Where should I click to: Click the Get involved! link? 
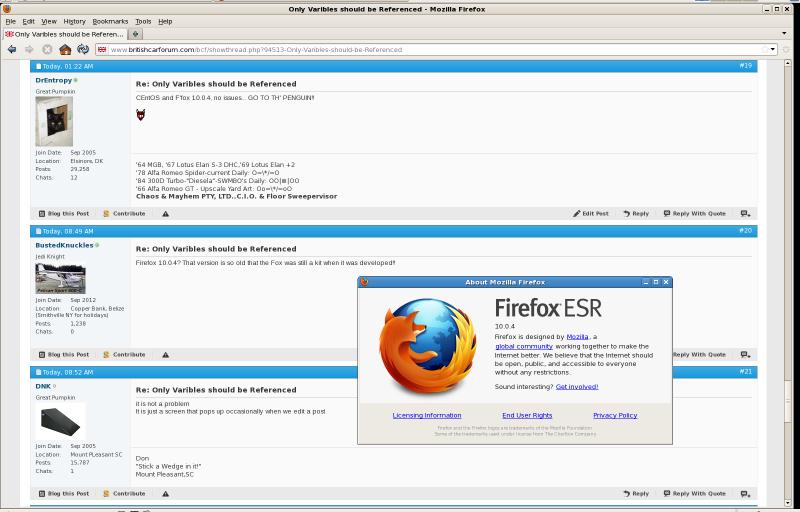pos(577,386)
